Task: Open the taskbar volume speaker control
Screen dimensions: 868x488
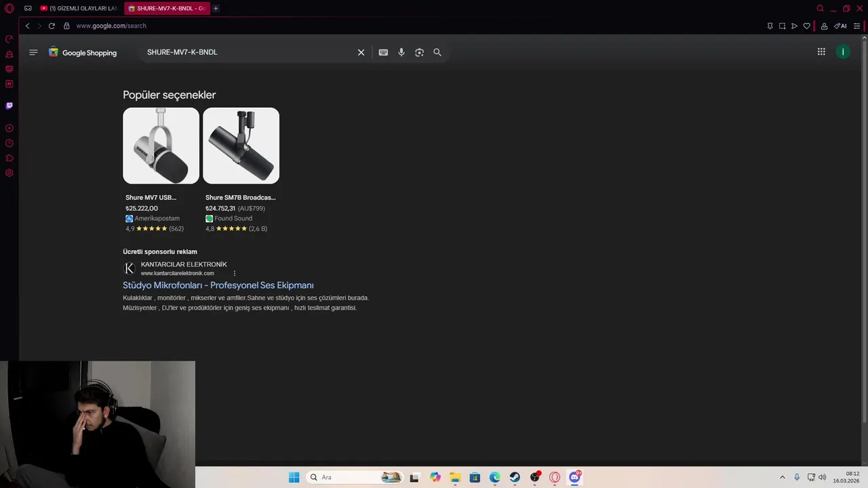Action: pyautogui.click(x=823, y=477)
